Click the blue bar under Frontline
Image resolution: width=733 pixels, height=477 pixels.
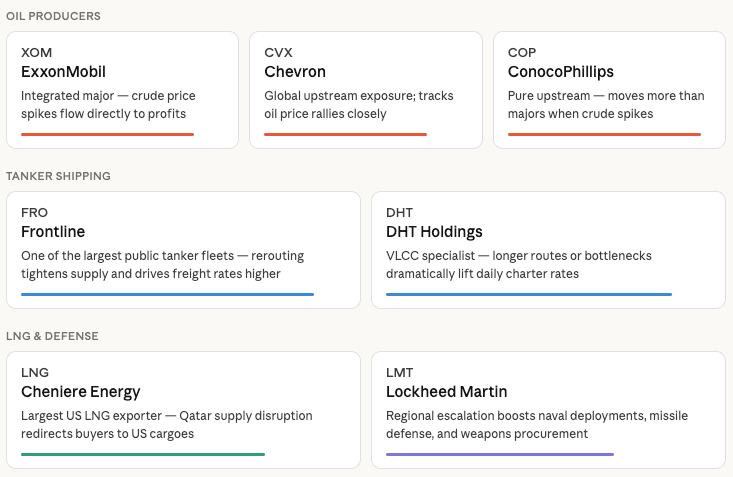pyautogui.click(x=167, y=294)
